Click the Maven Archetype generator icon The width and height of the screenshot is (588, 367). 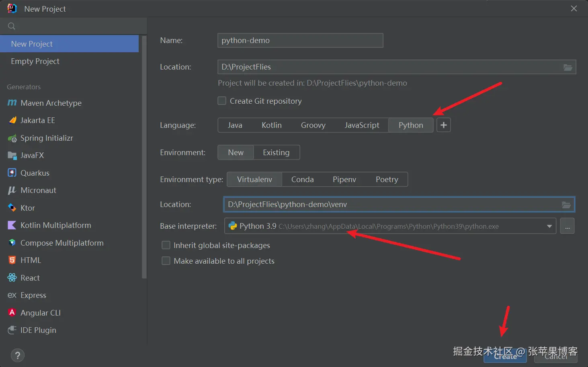12,103
